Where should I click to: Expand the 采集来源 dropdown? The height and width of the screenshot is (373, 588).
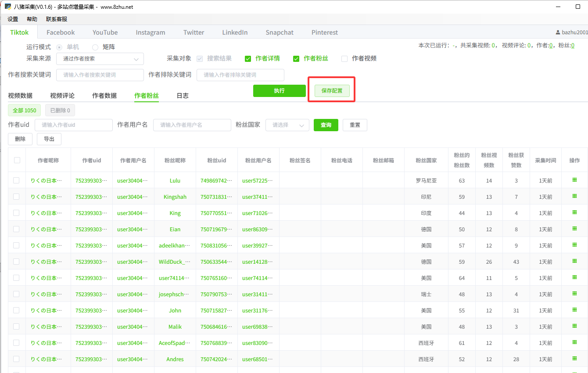[100, 59]
